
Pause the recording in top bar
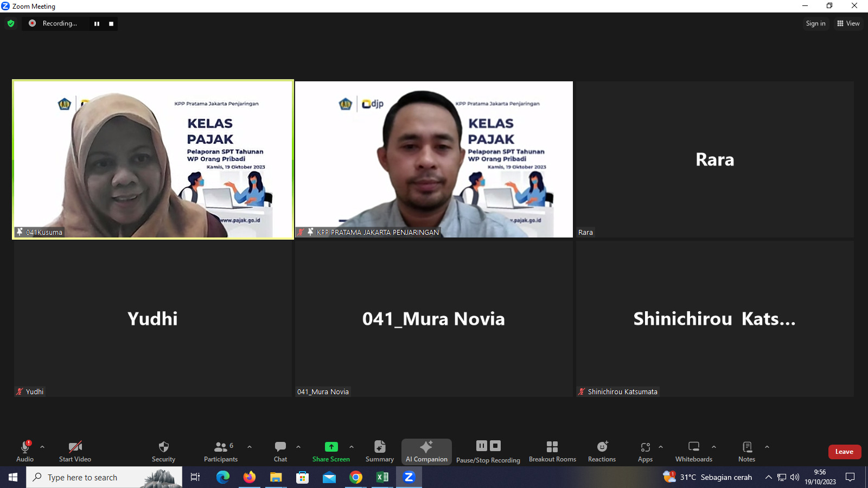[97, 24]
